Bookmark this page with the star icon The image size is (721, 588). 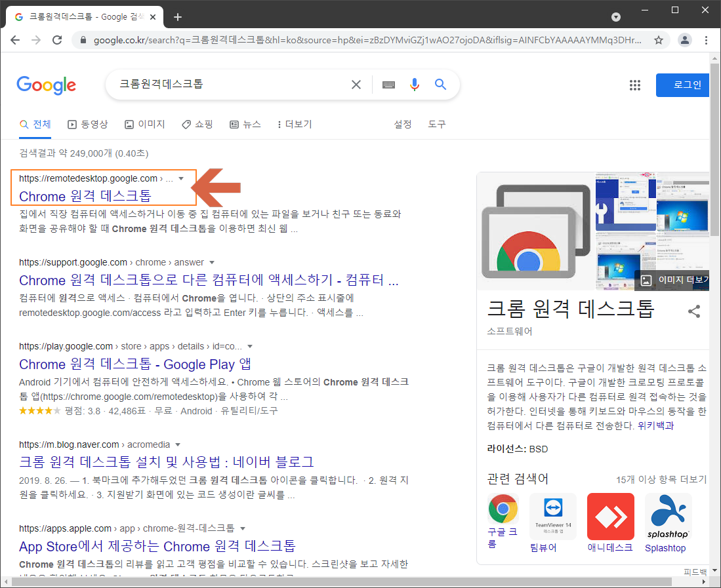coord(659,40)
